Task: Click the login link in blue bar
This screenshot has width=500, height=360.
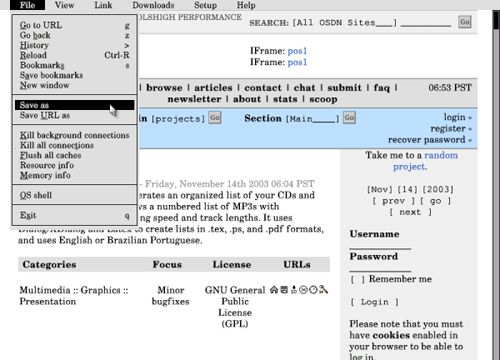Action: click(x=454, y=117)
